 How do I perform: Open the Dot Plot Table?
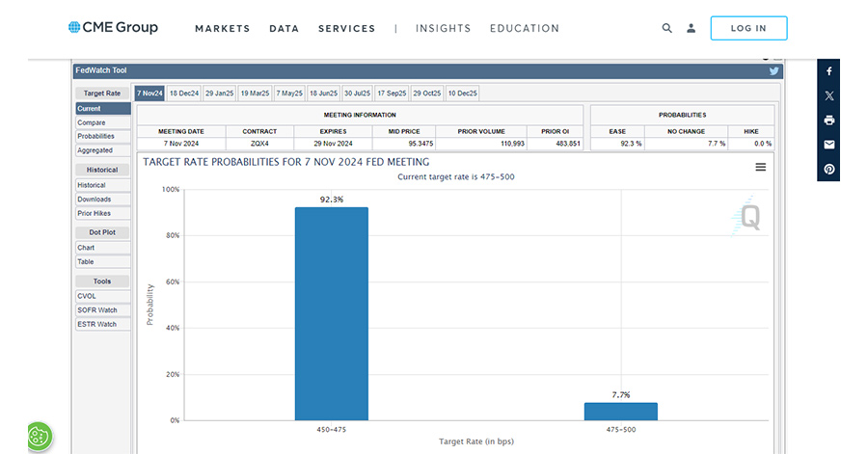[x=103, y=261]
